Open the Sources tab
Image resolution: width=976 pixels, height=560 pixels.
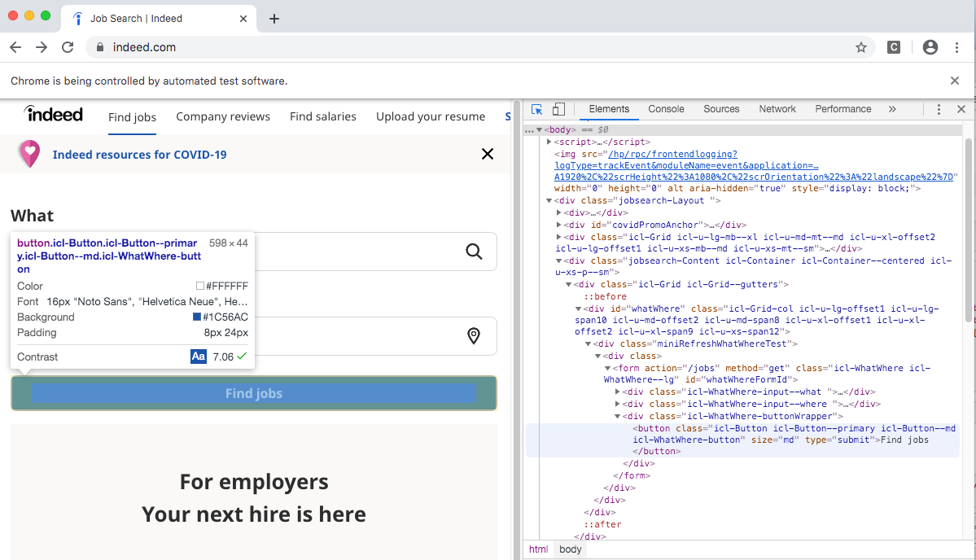[x=721, y=109]
